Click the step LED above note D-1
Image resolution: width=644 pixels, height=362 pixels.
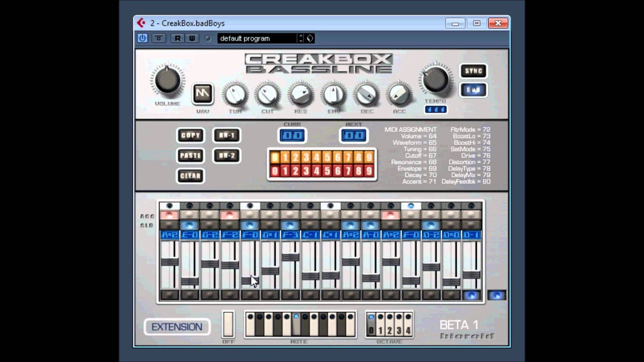(471, 206)
